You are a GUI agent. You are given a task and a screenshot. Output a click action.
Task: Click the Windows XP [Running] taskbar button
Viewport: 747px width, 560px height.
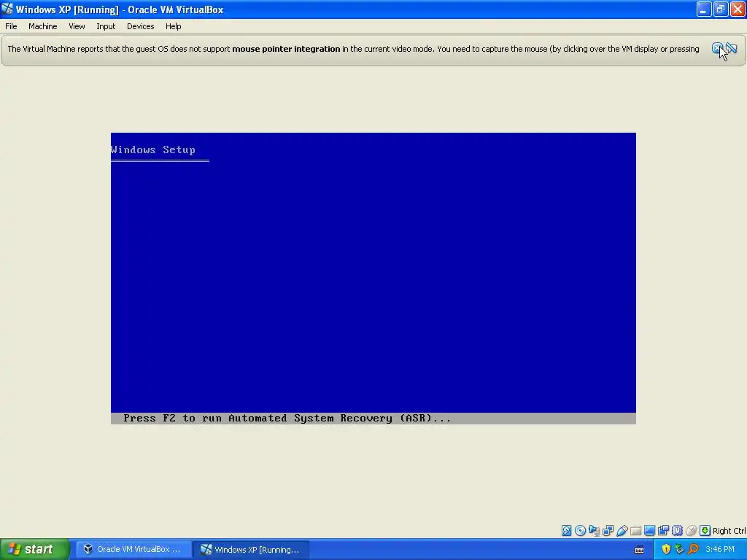[251, 549]
